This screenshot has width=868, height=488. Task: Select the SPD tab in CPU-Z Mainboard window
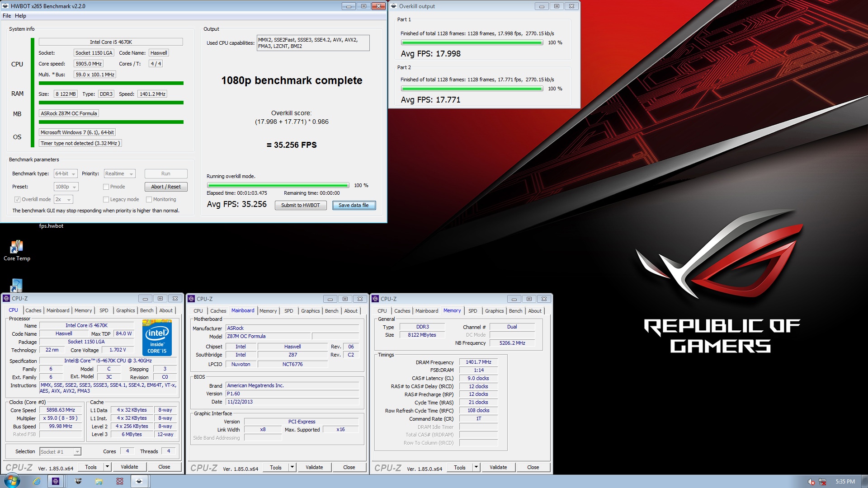(x=288, y=311)
